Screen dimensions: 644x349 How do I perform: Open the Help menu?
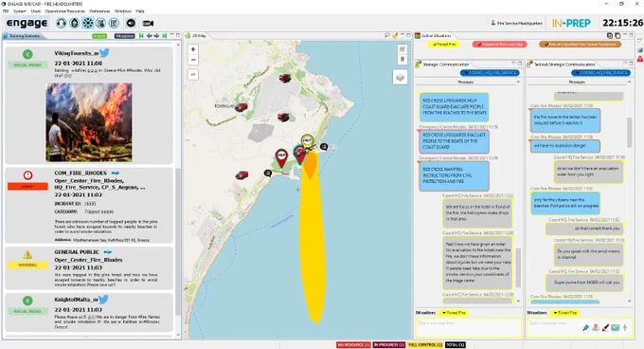pyautogui.click(x=140, y=11)
